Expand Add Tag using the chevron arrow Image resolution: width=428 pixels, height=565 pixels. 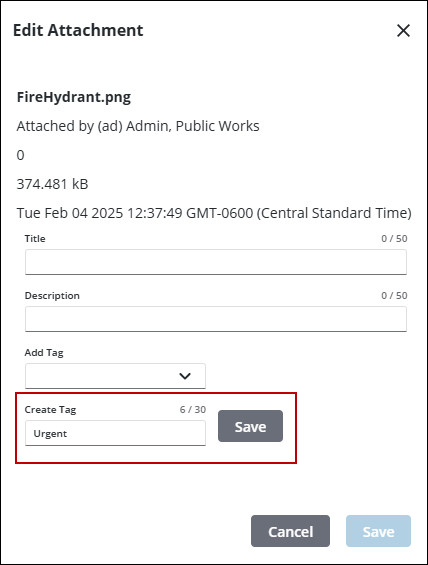[185, 376]
